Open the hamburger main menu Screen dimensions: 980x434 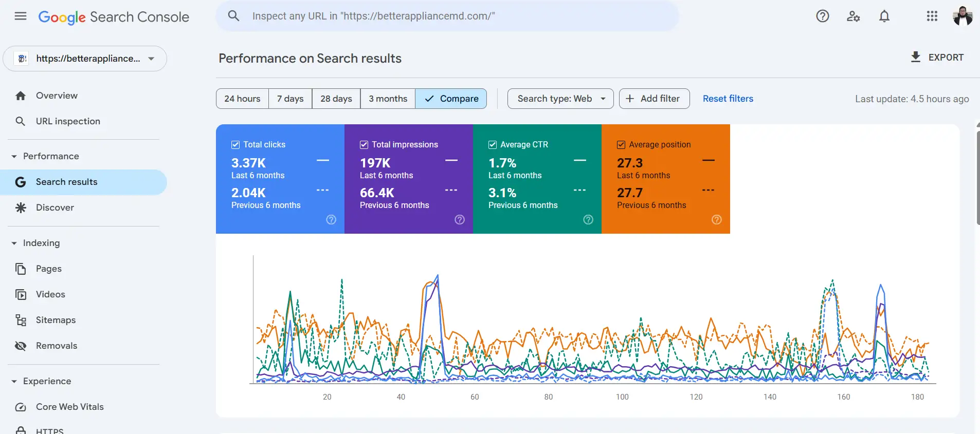coord(21,16)
